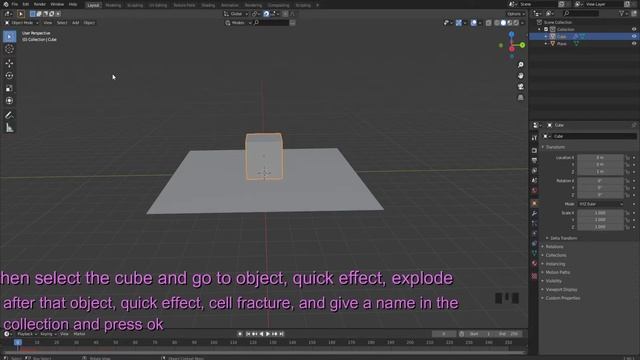Click the outliner filter funnel icon
640x360 pixels.
pyautogui.click(x=622, y=13)
